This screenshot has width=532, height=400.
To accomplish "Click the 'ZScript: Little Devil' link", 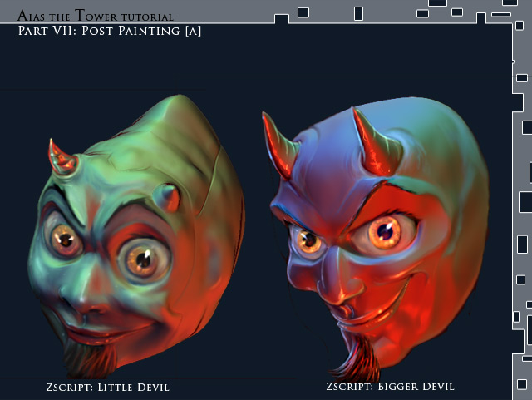I will click(x=107, y=388).
